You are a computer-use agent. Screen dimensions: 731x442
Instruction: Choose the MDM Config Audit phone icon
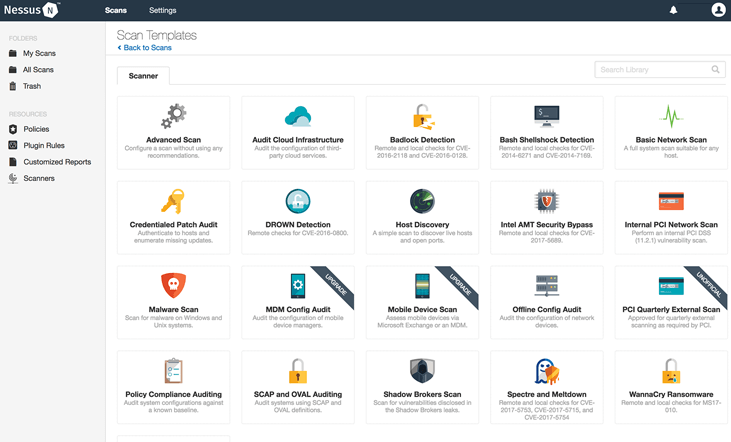[298, 286]
